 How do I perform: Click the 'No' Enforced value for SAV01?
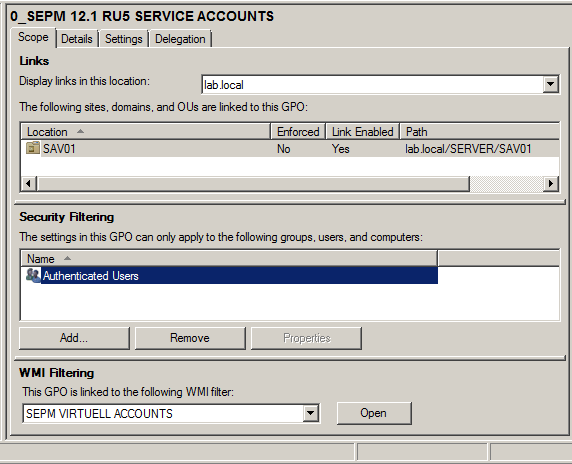pyautogui.click(x=283, y=149)
